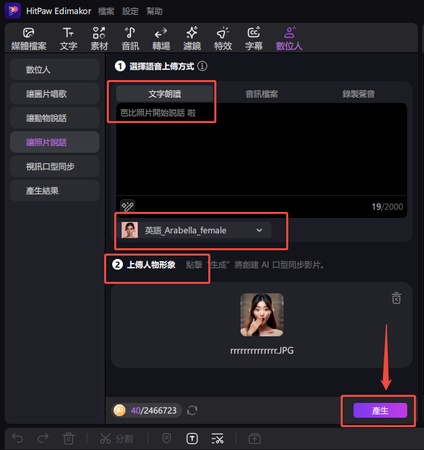The height and width of the screenshot is (450, 424).
Task: Select 讓照片說話 in the sidebar
Action: [55, 142]
